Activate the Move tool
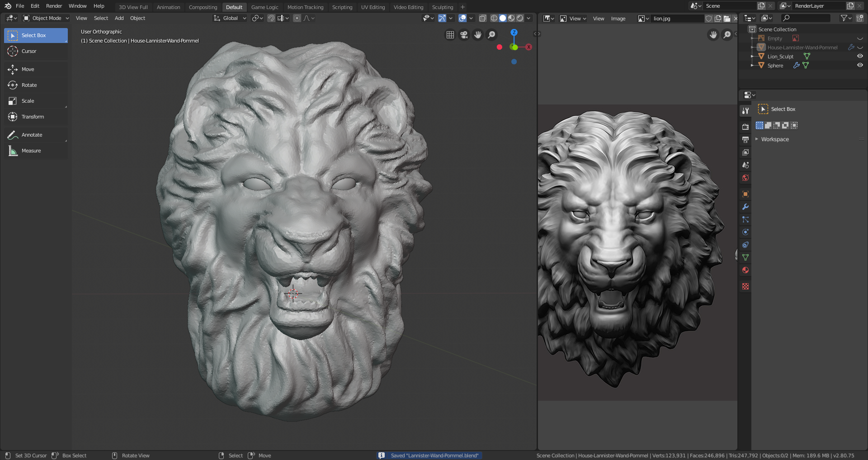Image resolution: width=868 pixels, height=460 pixels. (x=36, y=69)
